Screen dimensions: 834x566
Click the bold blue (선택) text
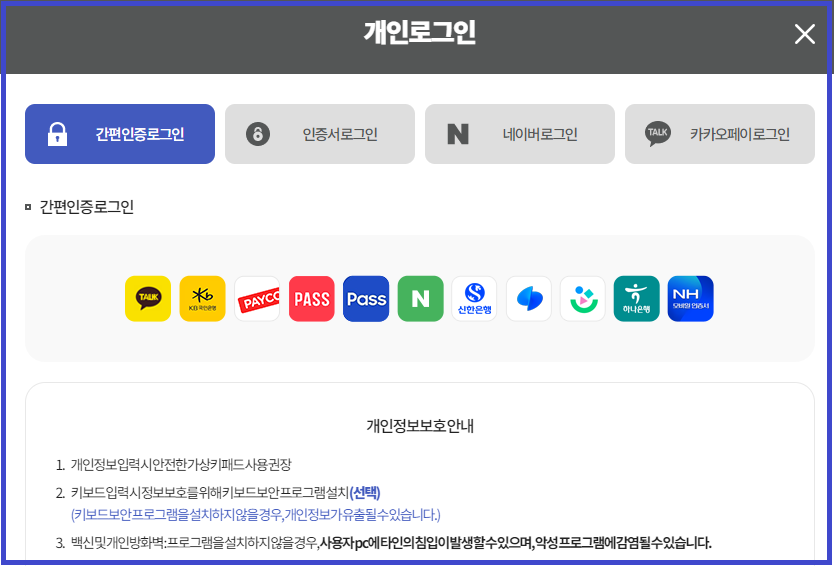pyautogui.click(x=365, y=493)
